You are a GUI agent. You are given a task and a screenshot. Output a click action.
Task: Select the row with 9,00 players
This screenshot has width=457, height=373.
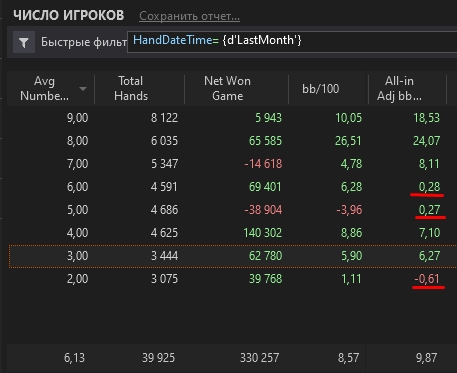click(x=232, y=118)
